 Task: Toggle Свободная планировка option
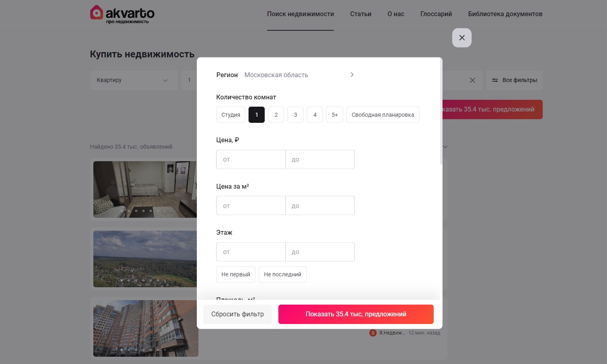383,115
